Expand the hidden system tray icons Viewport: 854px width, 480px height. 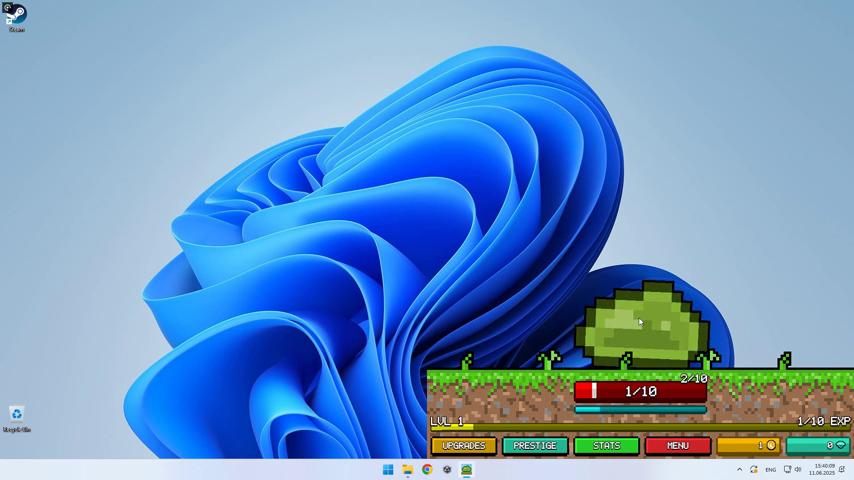tap(740, 470)
